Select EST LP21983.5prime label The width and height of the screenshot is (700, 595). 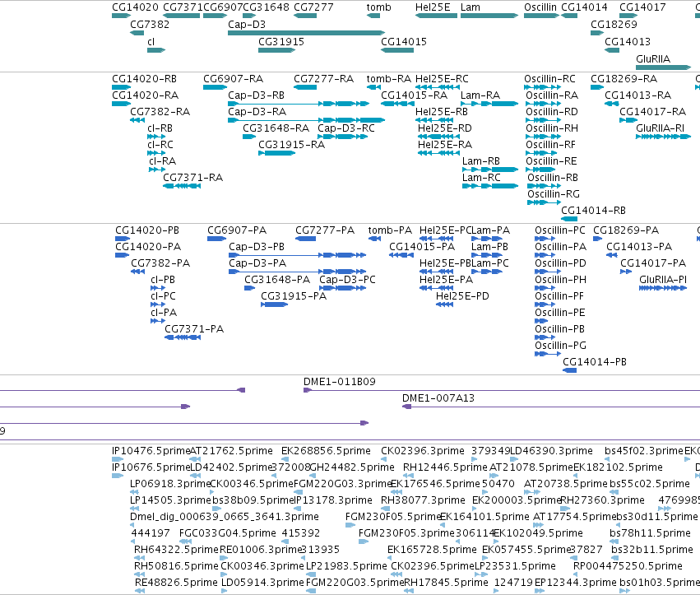[346, 566]
